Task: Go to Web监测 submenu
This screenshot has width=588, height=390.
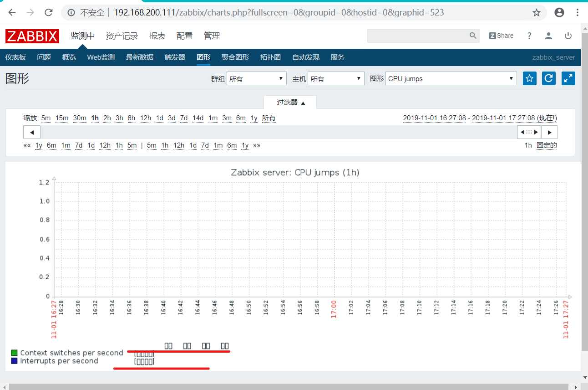Action: tap(101, 57)
